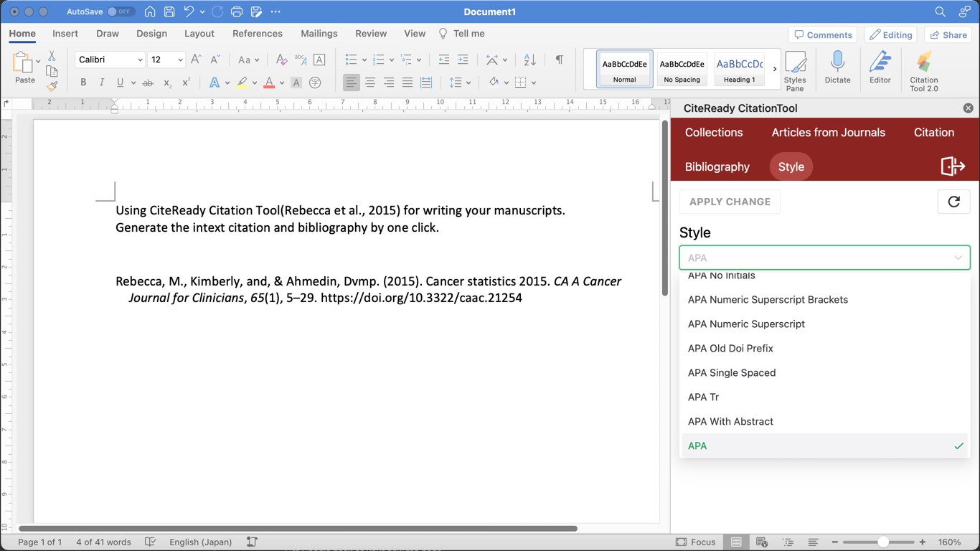Decrease paragraph indent
The image size is (980, 551).
point(444,60)
